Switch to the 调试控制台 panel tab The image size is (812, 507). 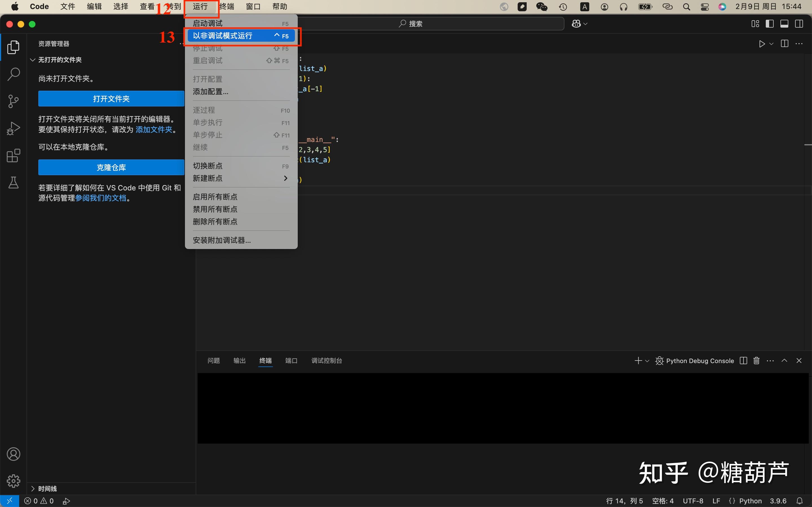coord(326,361)
